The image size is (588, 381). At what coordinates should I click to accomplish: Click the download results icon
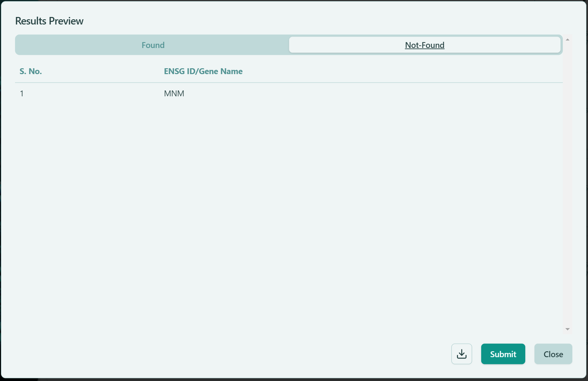point(462,354)
